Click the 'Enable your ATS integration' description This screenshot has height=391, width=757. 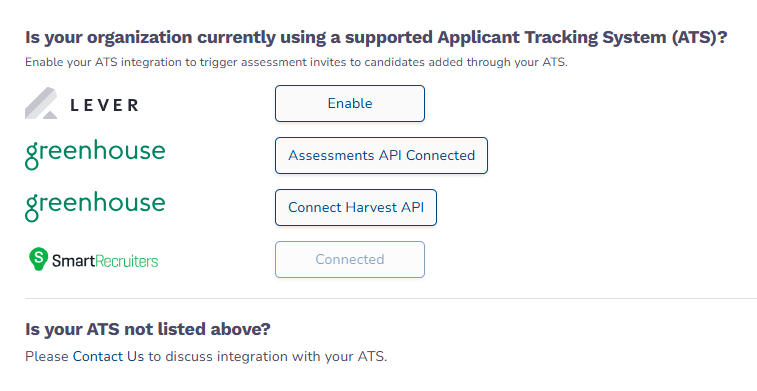tap(296, 62)
